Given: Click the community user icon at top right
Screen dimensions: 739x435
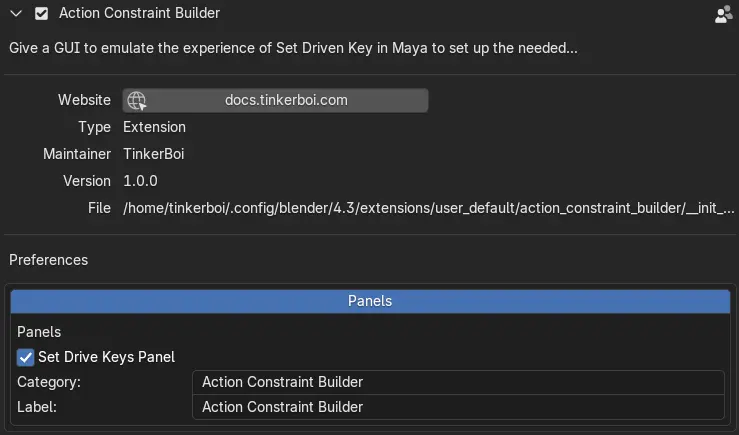Looking at the screenshot, I should pos(723,15).
